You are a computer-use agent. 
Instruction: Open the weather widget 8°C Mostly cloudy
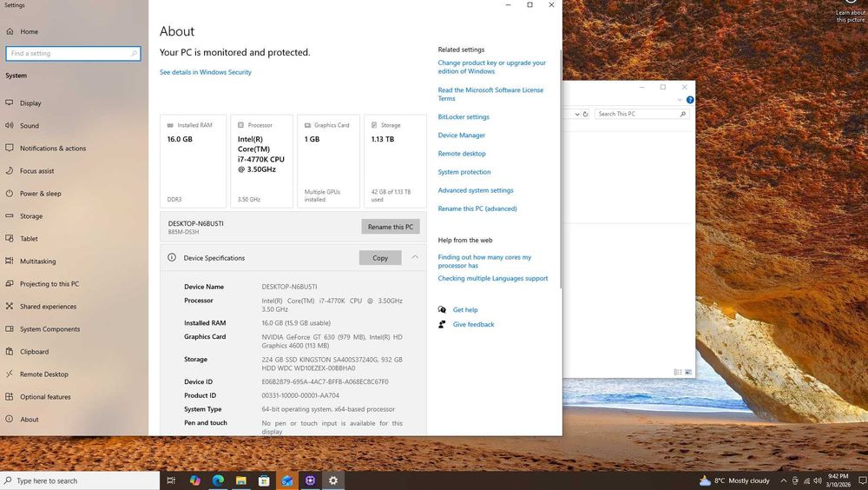(x=734, y=480)
